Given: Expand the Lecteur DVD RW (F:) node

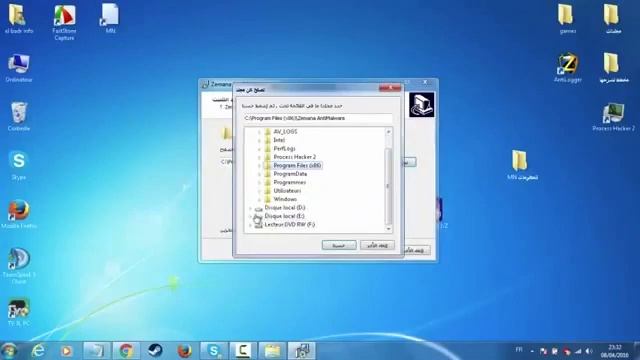Looking at the screenshot, I should 250,225.
